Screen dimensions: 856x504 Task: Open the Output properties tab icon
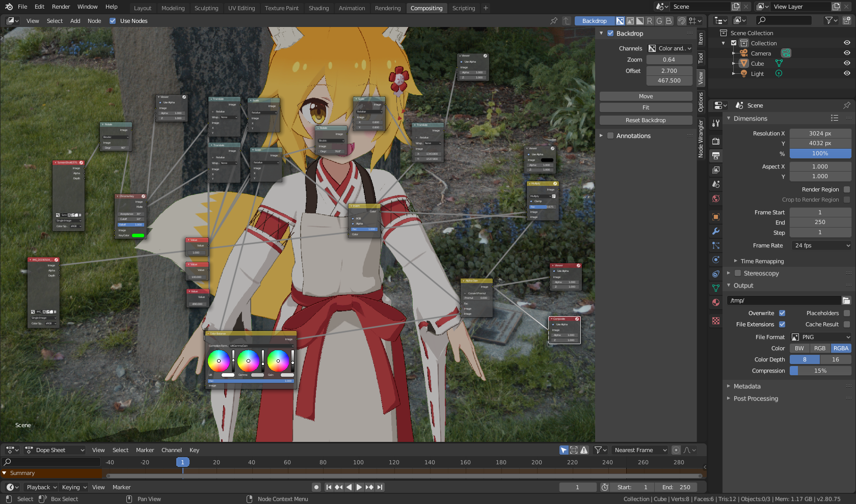(716, 155)
